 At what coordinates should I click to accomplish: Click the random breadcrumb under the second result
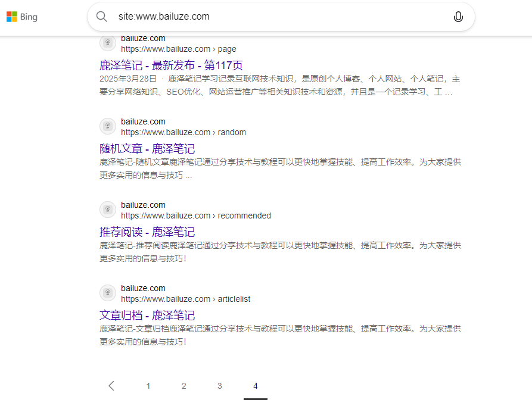184,132
